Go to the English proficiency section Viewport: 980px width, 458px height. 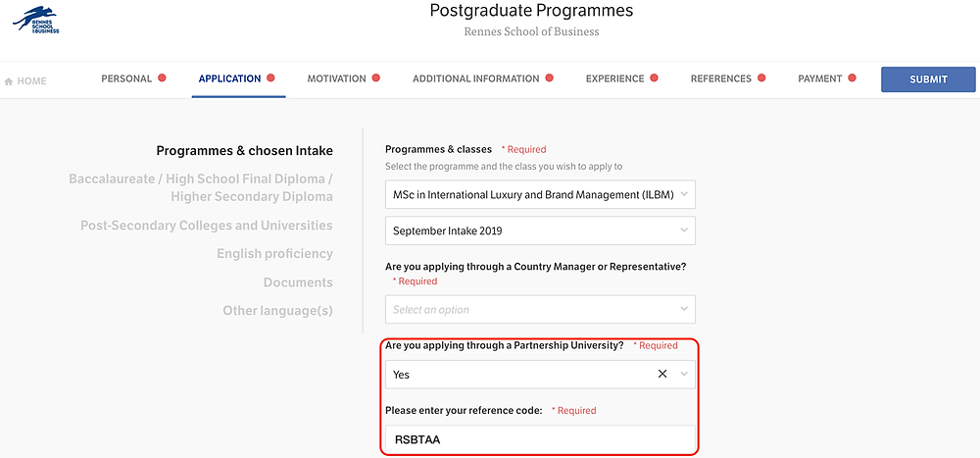click(x=274, y=253)
